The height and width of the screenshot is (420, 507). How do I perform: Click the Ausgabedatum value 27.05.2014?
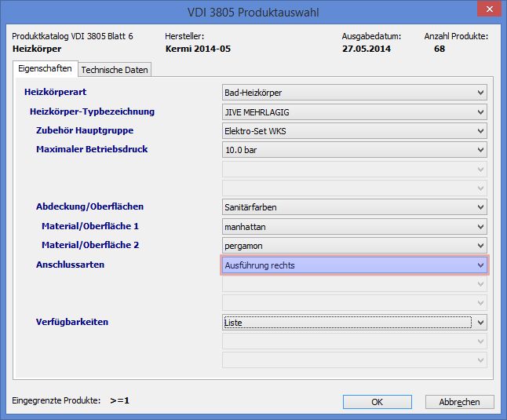[367, 49]
